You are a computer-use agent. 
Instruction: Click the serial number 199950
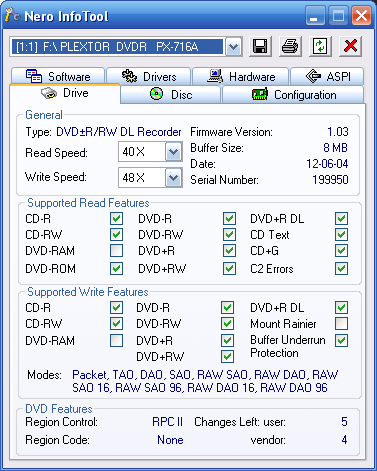tap(330, 180)
